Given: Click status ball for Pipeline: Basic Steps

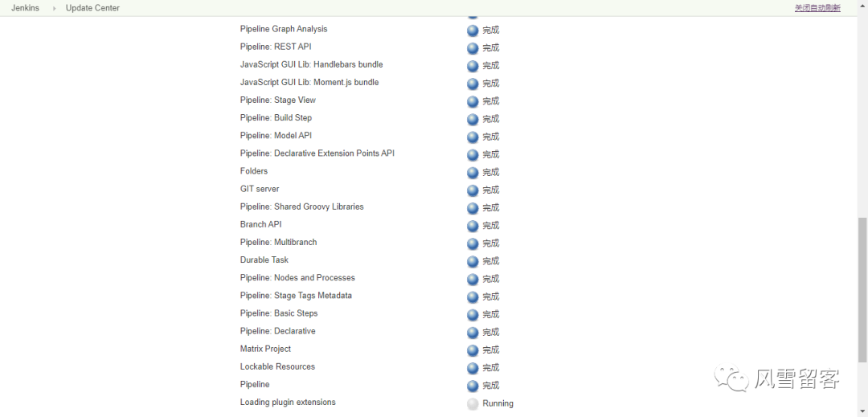Looking at the screenshot, I should pos(473,314).
